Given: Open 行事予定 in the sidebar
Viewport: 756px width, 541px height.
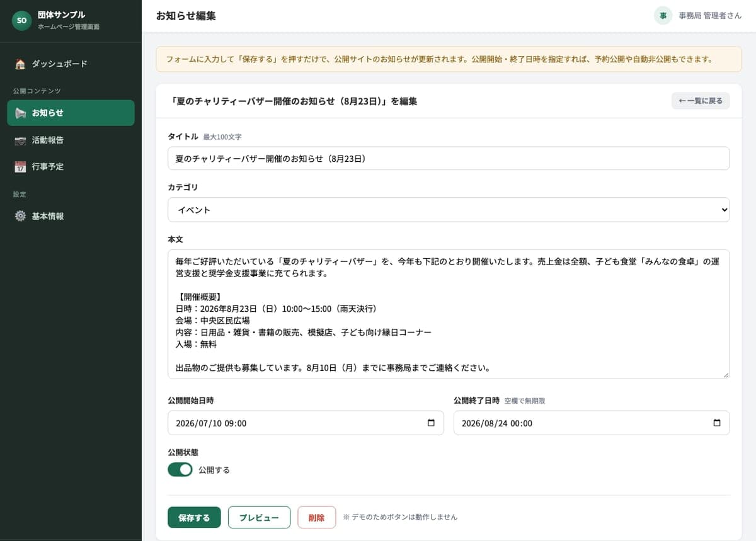Looking at the screenshot, I should click(x=71, y=167).
